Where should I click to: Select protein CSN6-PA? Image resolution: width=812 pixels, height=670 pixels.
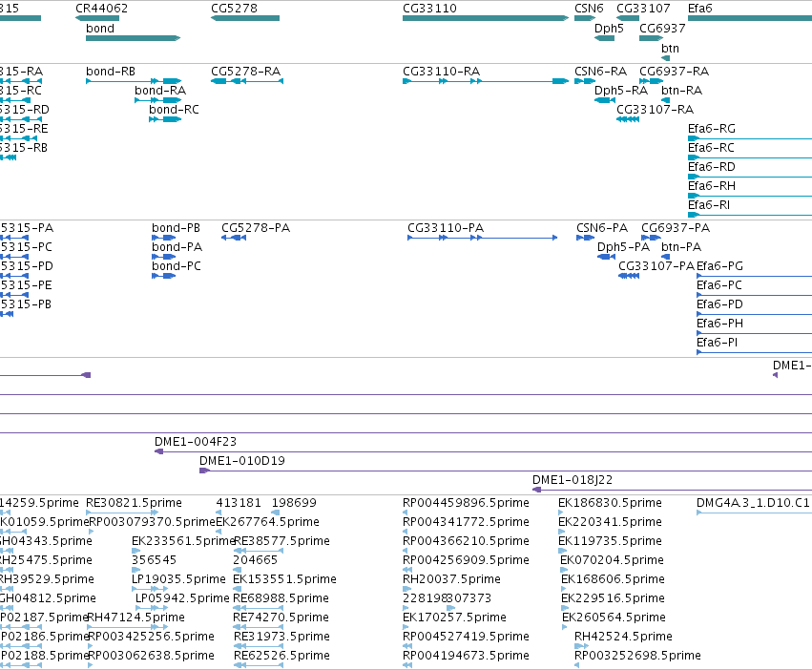pos(585,238)
